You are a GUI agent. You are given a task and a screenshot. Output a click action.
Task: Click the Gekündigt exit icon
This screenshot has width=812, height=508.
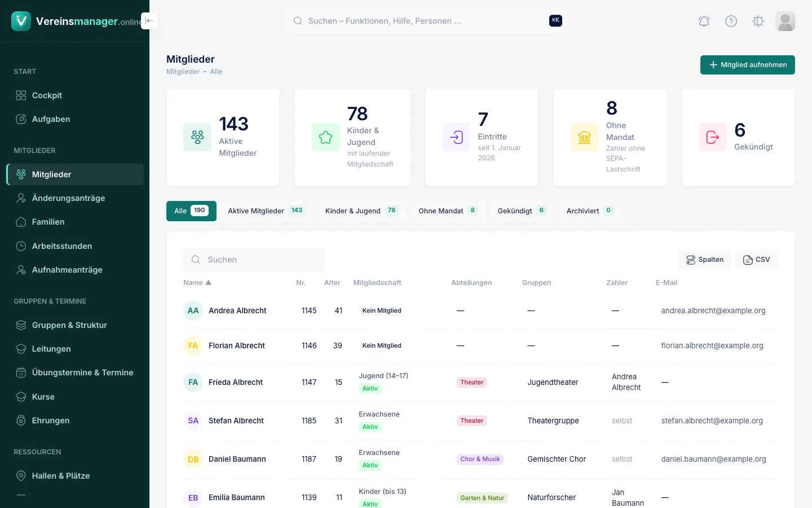713,137
